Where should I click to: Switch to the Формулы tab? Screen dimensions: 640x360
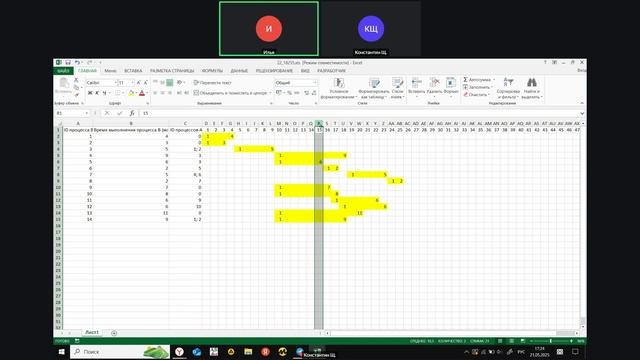212,71
